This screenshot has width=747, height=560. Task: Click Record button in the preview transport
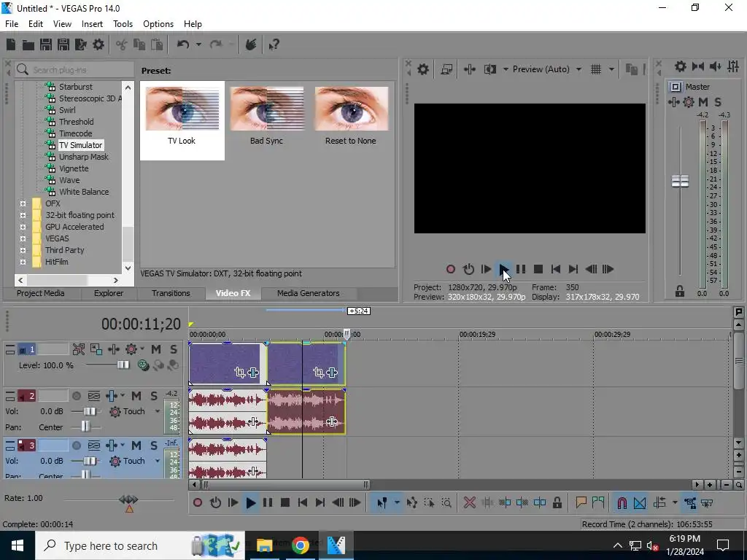451,270
